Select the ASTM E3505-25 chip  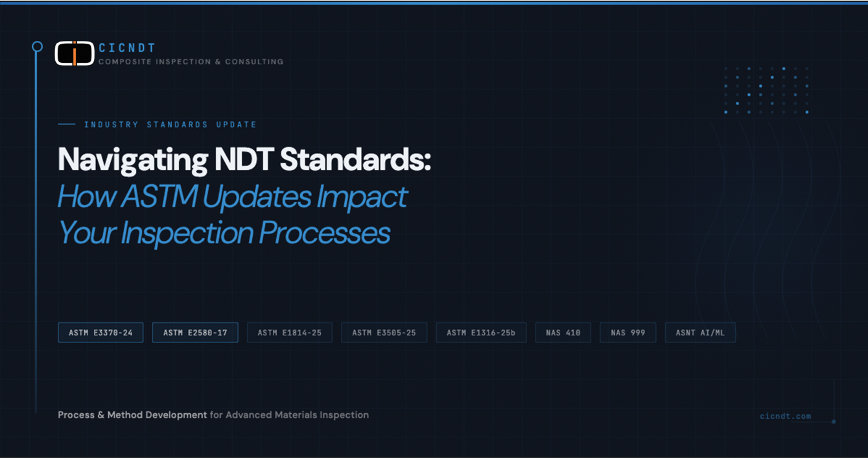tap(384, 332)
